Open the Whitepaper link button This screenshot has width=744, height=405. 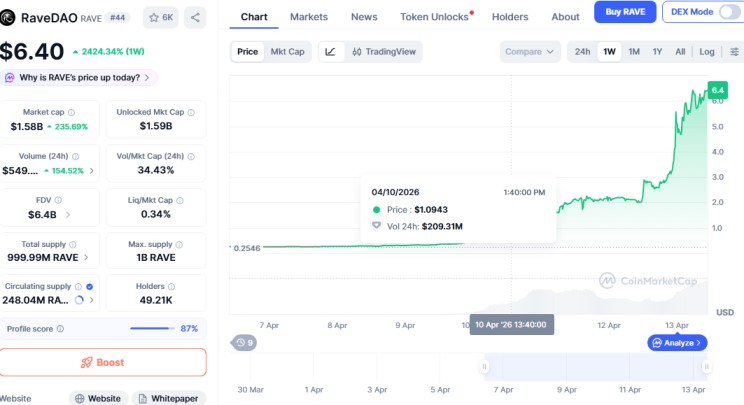pyautogui.click(x=169, y=398)
